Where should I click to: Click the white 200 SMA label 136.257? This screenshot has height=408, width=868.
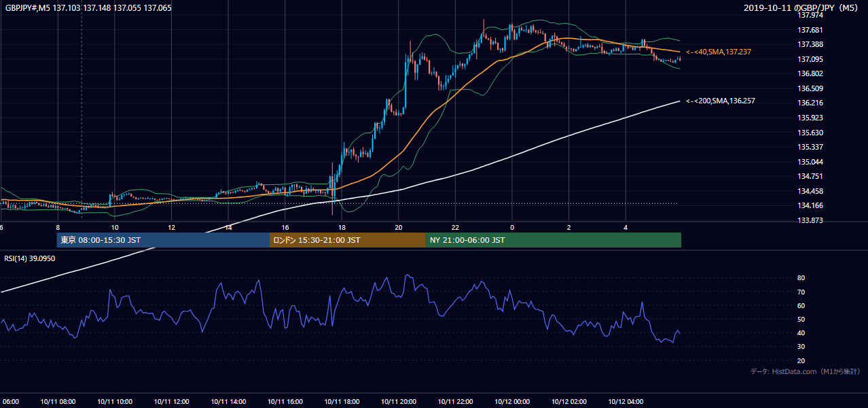pyautogui.click(x=720, y=101)
